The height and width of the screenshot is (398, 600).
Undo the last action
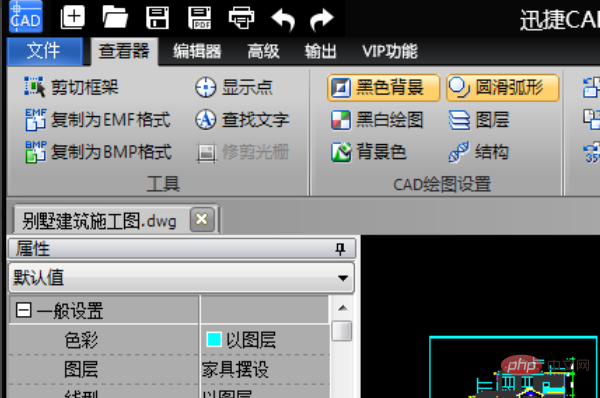tap(283, 20)
